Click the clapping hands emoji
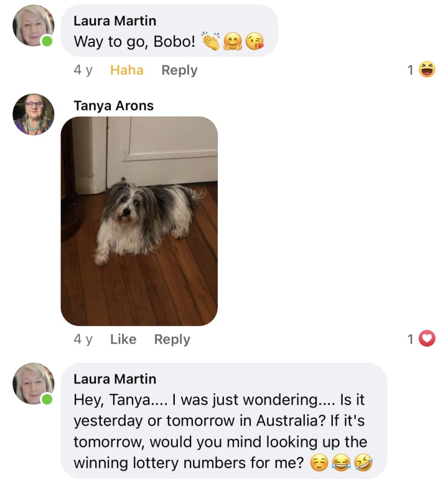 tap(210, 41)
